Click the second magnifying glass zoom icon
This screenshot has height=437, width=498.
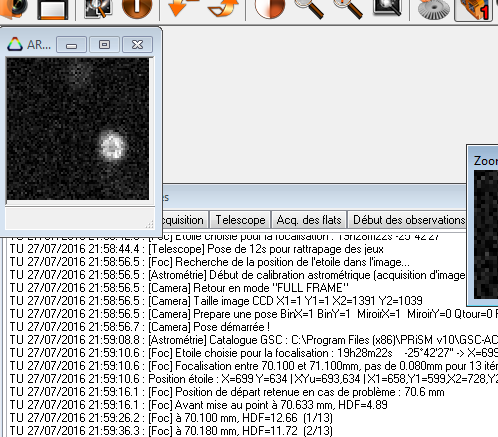click(x=348, y=9)
